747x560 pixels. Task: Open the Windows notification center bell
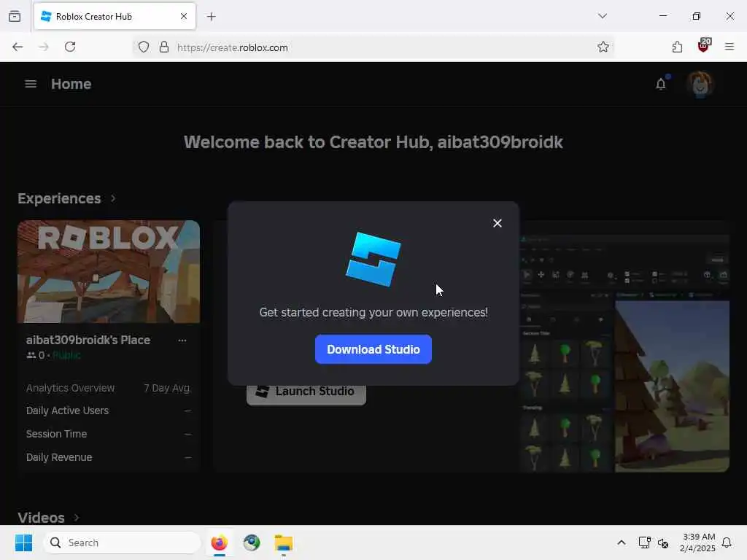[x=727, y=542]
